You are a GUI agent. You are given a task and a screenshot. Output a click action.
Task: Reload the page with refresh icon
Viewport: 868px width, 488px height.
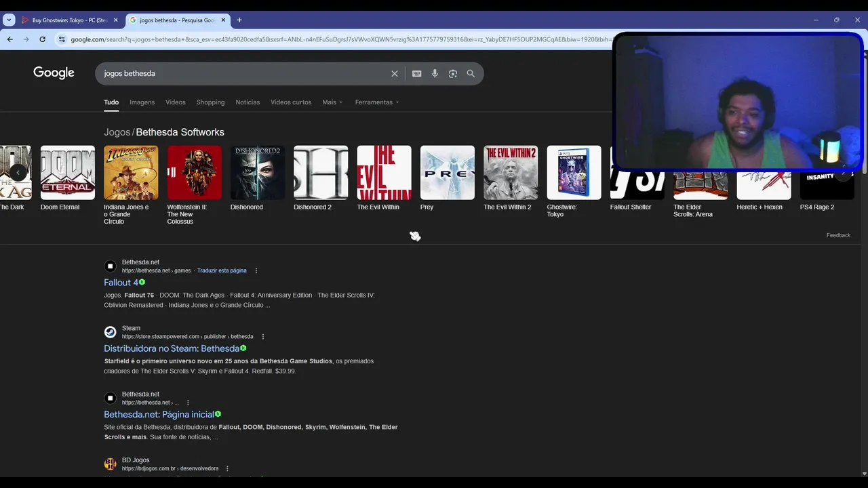[42, 39]
